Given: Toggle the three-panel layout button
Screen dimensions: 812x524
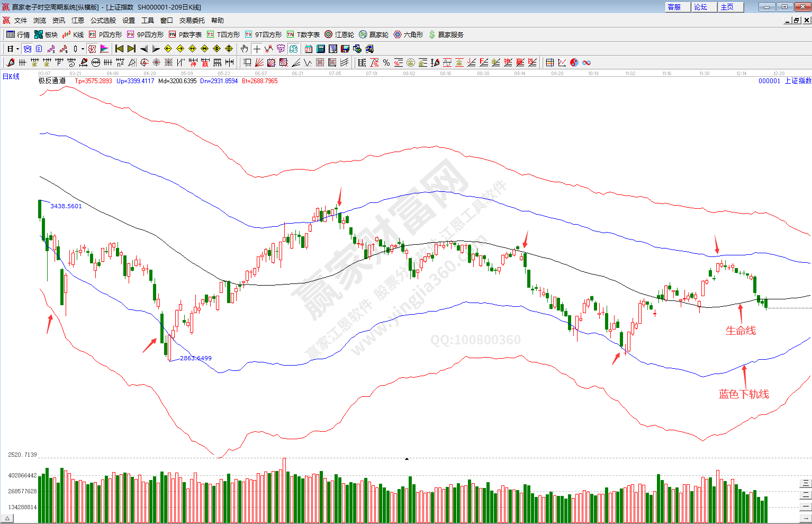Looking at the screenshot, I should (x=805, y=483).
